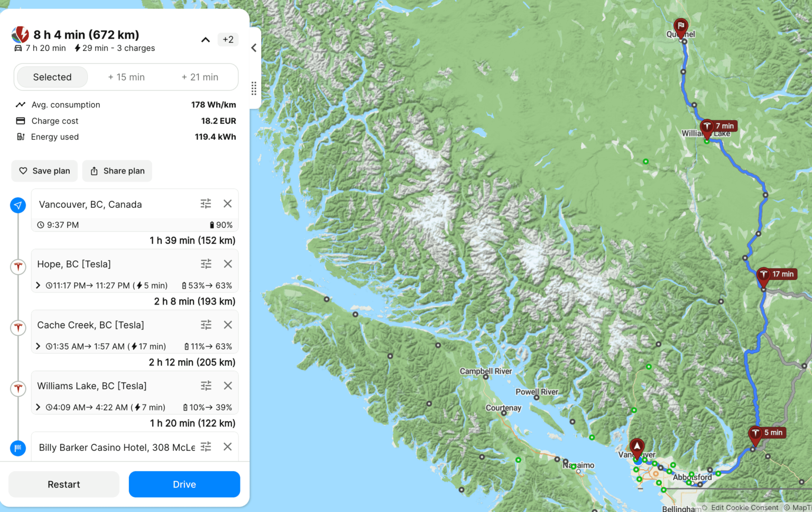Click the Share plan button
The width and height of the screenshot is (812, 512).
pos(117,171)
